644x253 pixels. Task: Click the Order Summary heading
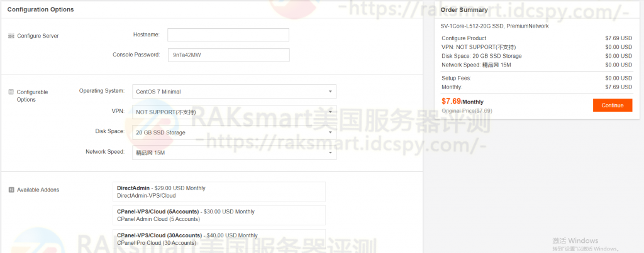[x=464, y=10]
